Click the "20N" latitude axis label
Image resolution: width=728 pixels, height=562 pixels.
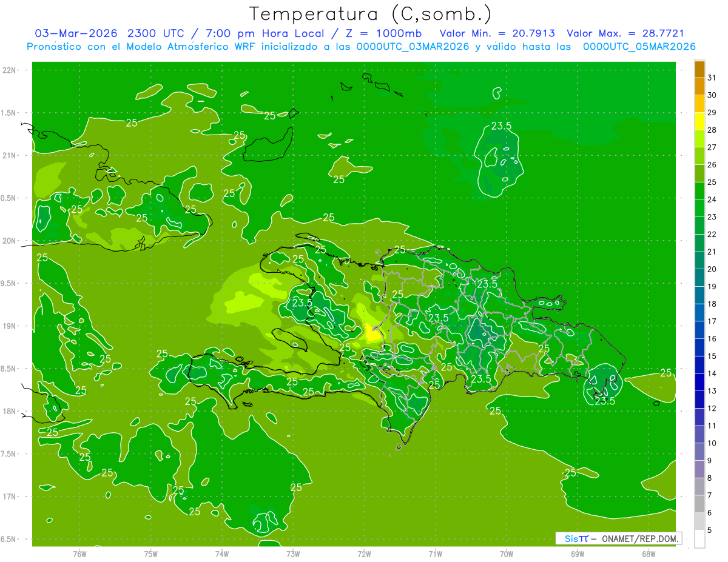tap(10, 241)
